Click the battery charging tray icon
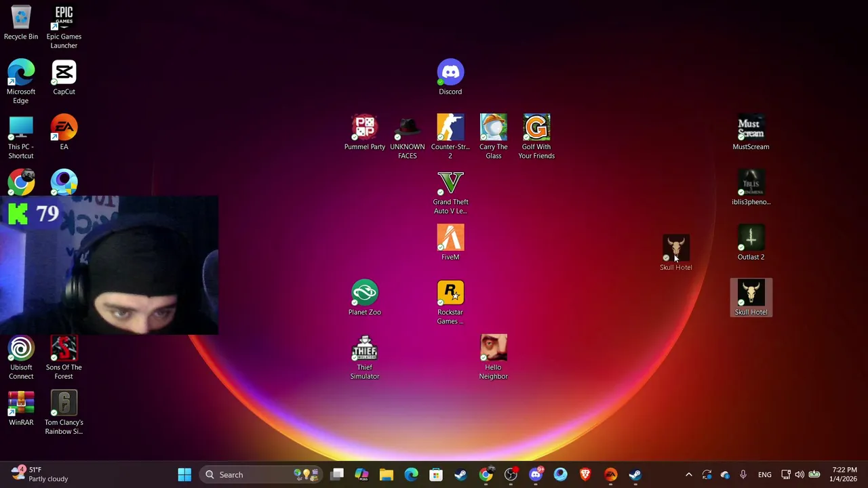The width and height of the screenshot is (868, 488). coord(814,474)
